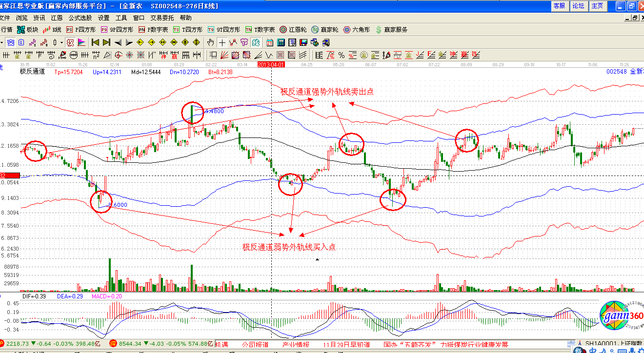Open the 六角形 hexagon chart tool
This screenshot has width=644, height=353.
coord(357,30)
